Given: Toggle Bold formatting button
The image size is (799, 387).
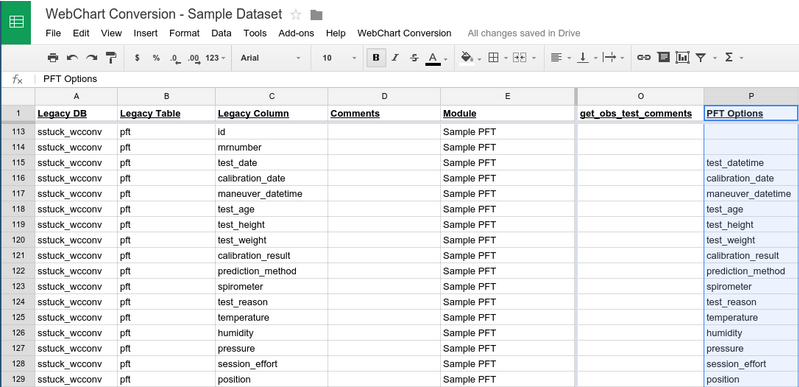Looking at the screenshot, I should tap(376, 58).
